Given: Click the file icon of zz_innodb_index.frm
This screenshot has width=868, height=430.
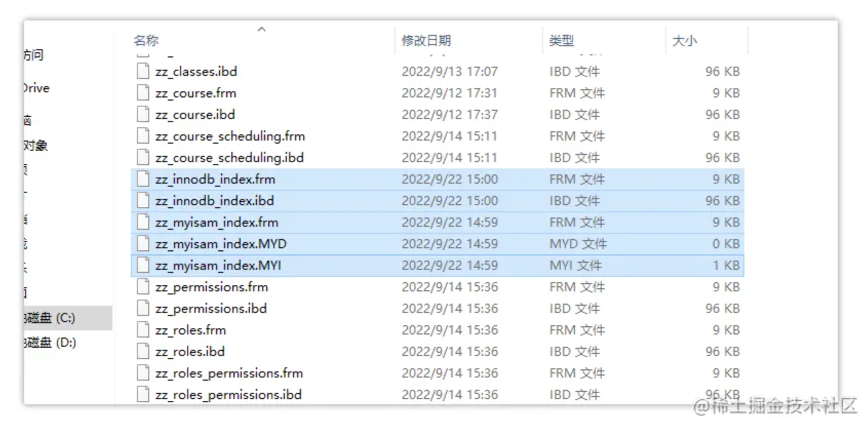Looking at the screenshot, I should tap(143, 179).
